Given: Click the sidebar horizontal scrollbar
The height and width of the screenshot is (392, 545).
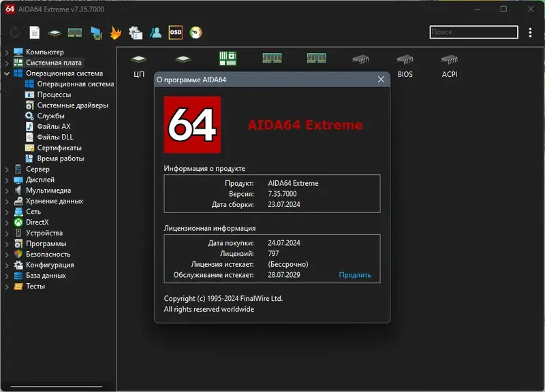Looking at the screenshot, I should click(x=57, y=386).
